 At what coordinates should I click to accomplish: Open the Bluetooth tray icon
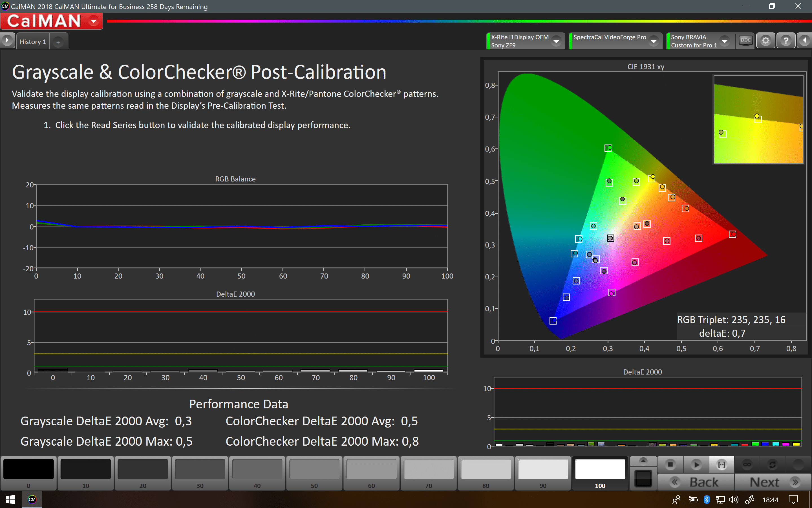707,500
